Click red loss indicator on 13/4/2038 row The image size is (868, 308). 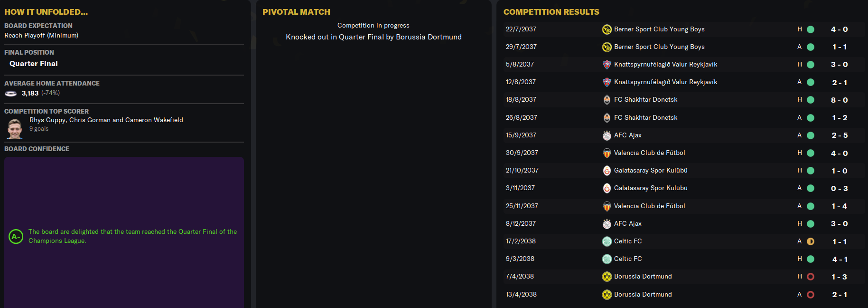[811, 295]
